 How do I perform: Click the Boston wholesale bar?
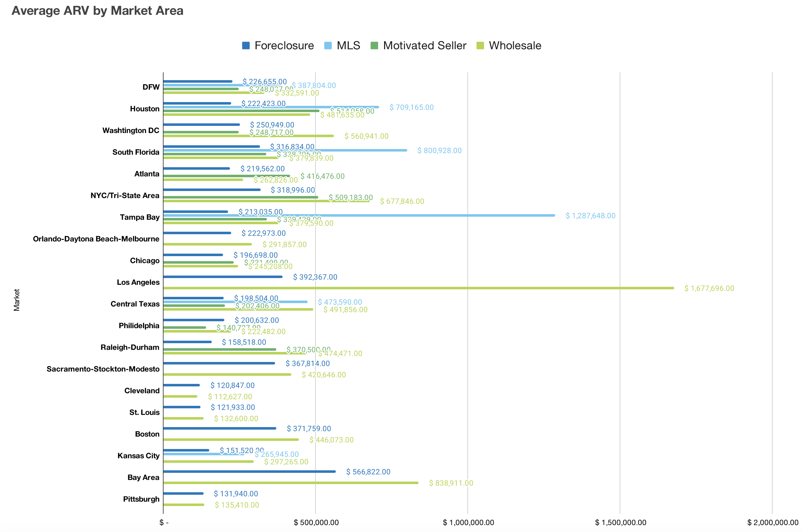tap(231, 440)
